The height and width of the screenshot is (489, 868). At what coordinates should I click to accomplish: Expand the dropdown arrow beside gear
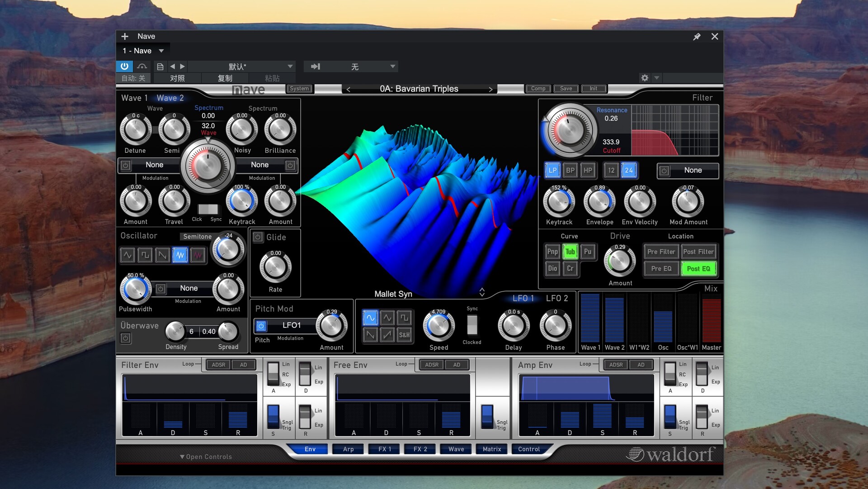tap(657, 78)
